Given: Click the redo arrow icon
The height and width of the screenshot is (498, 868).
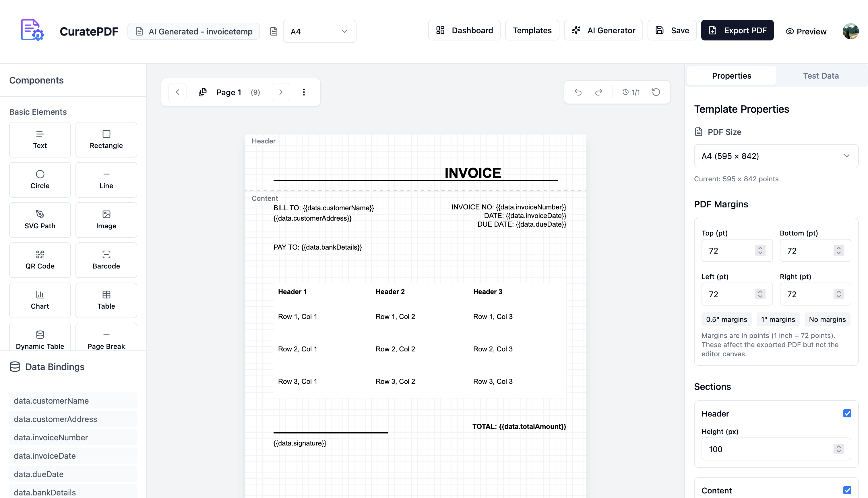Looking at the screenshot, I should pyautogui.click(x=598, y=92).
